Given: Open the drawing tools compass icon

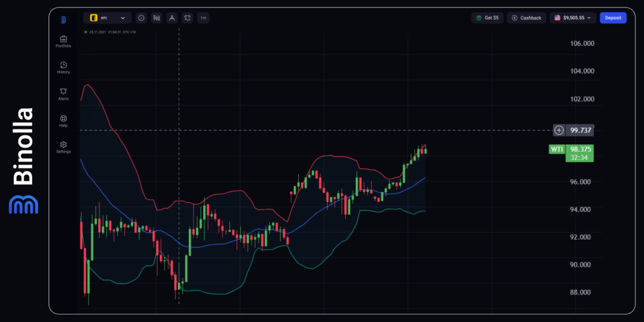Looking at the screenshot, I should pos(172,18).
